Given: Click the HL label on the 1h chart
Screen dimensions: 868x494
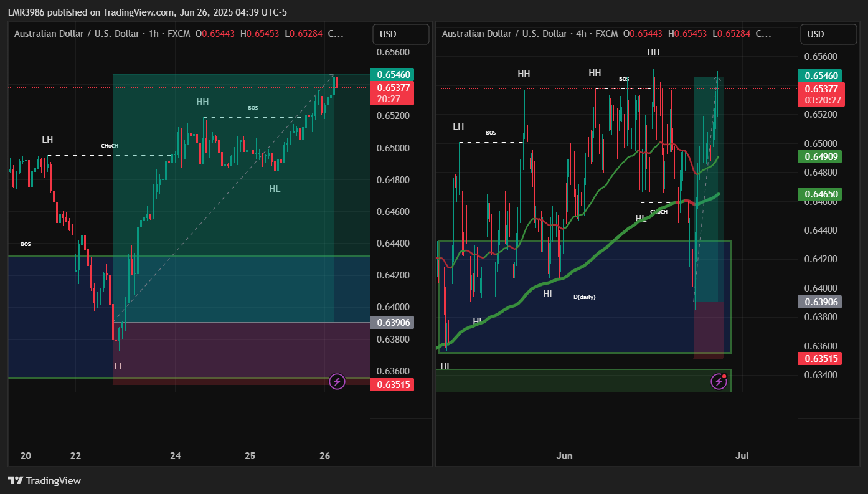Looking at the screenshot, I should [x=275, y=188].
